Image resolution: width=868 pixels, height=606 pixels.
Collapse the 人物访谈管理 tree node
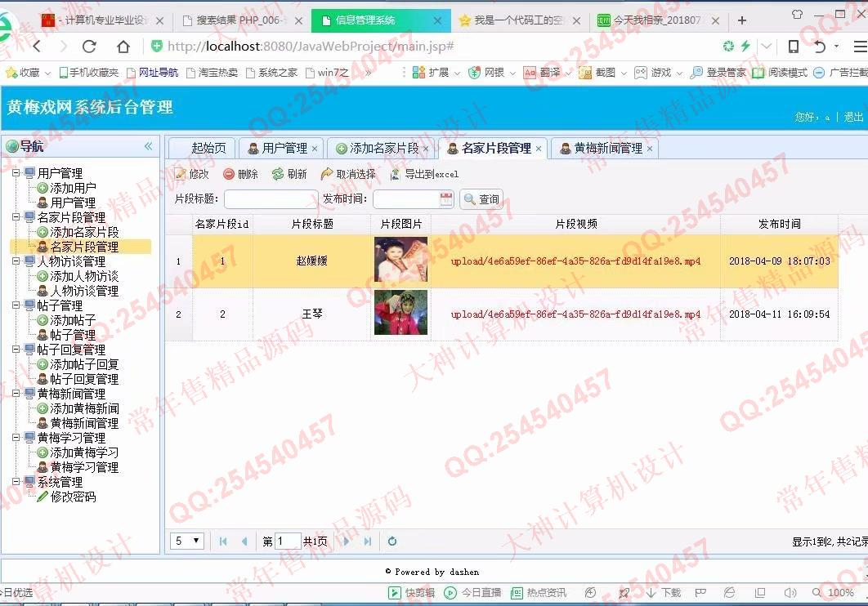16,261
